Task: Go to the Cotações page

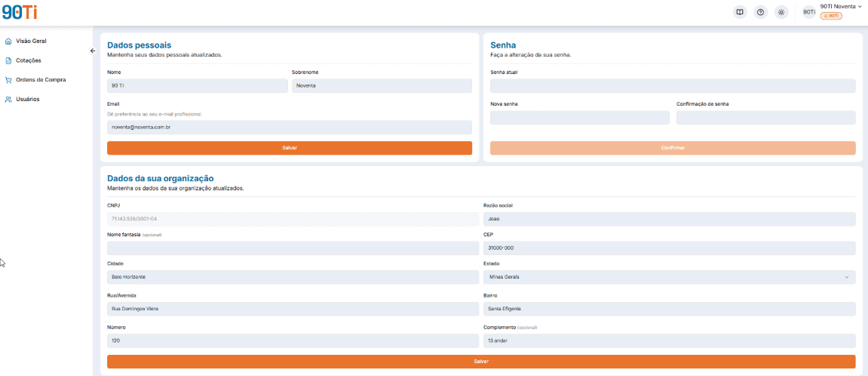Action: pos(28,60)
